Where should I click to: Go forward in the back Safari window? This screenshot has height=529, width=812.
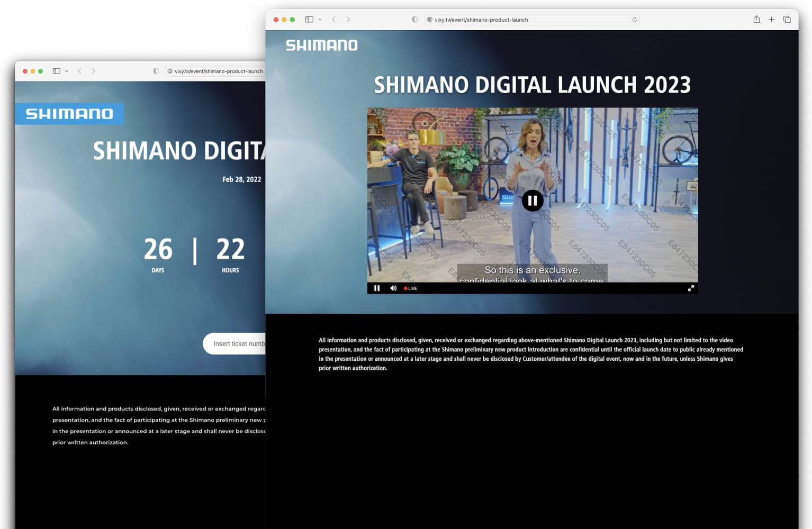coord(93,71)
